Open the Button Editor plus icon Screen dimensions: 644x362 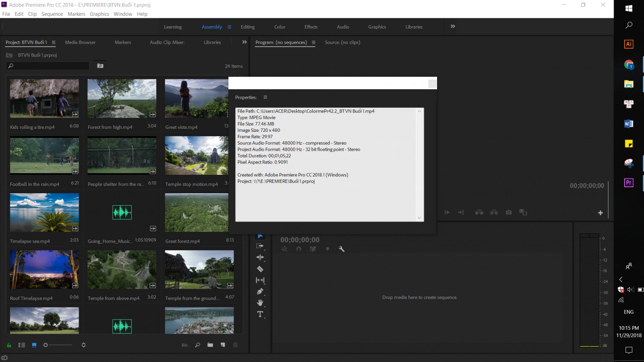(x=600, y=213)
